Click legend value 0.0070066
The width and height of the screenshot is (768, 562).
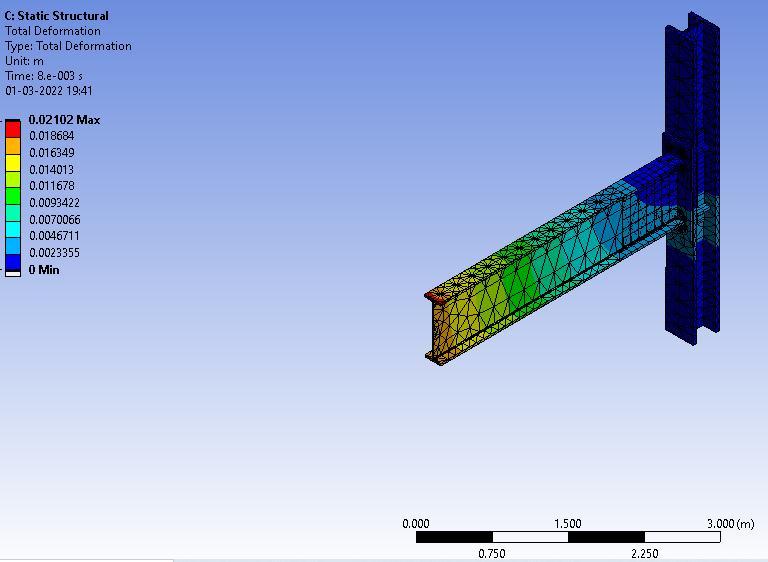point(54,220)
